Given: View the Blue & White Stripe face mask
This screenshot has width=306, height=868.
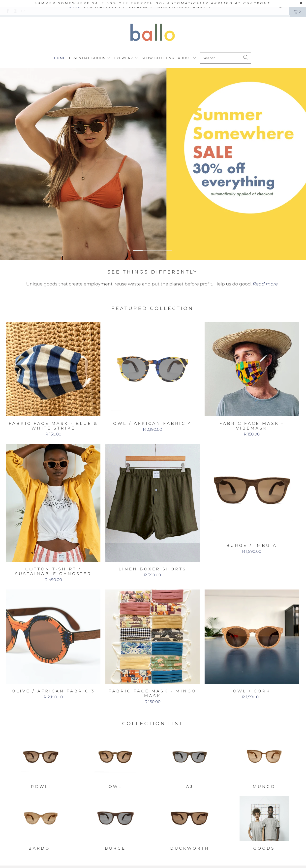Looking at the screenshot, I should click(x=53, y=369).
